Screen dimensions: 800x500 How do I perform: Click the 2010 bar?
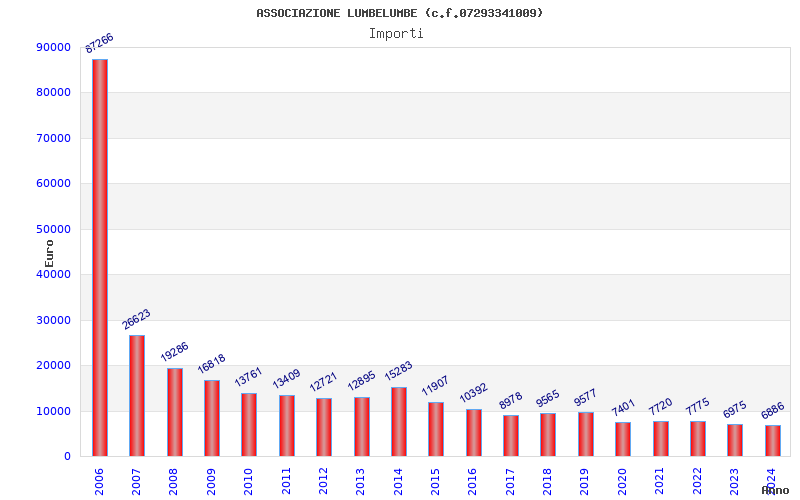(x=249, y=424)
